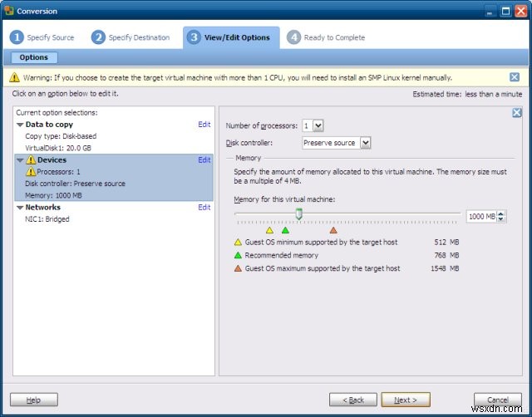
Task: Click green triangle legend for Recommended memory
Action: (238, 255)
